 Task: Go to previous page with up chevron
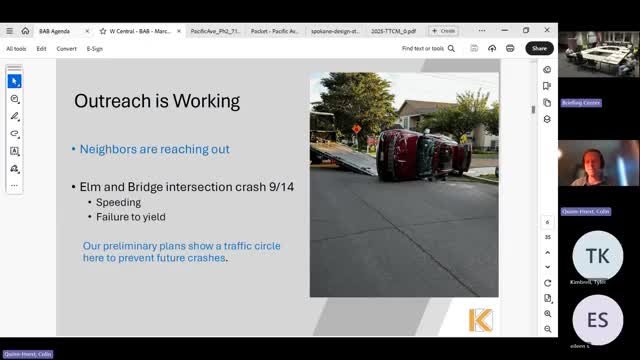coord(548,253)
